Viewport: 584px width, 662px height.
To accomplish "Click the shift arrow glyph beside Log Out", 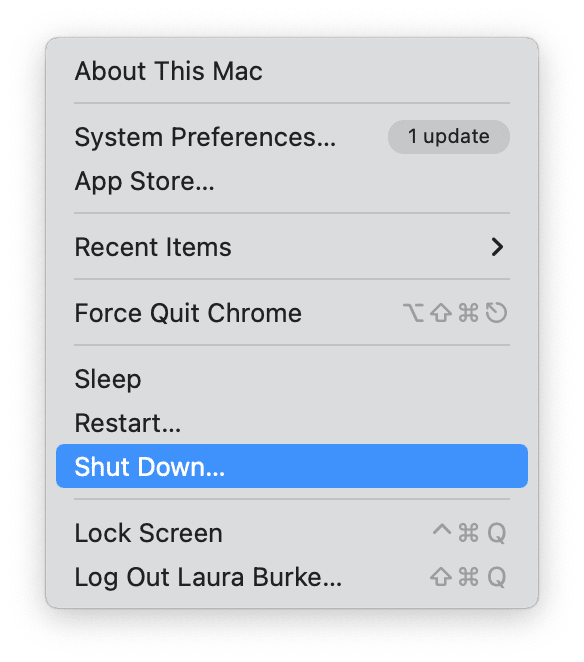I will click(441, 577).
